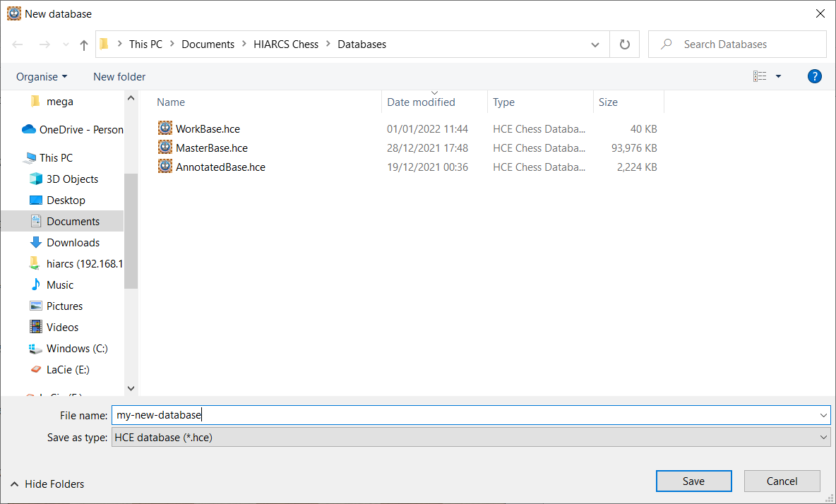Click the back navigation arrow
The width and height of the screenshot is (836, 504).
click(x=18, y=44)
